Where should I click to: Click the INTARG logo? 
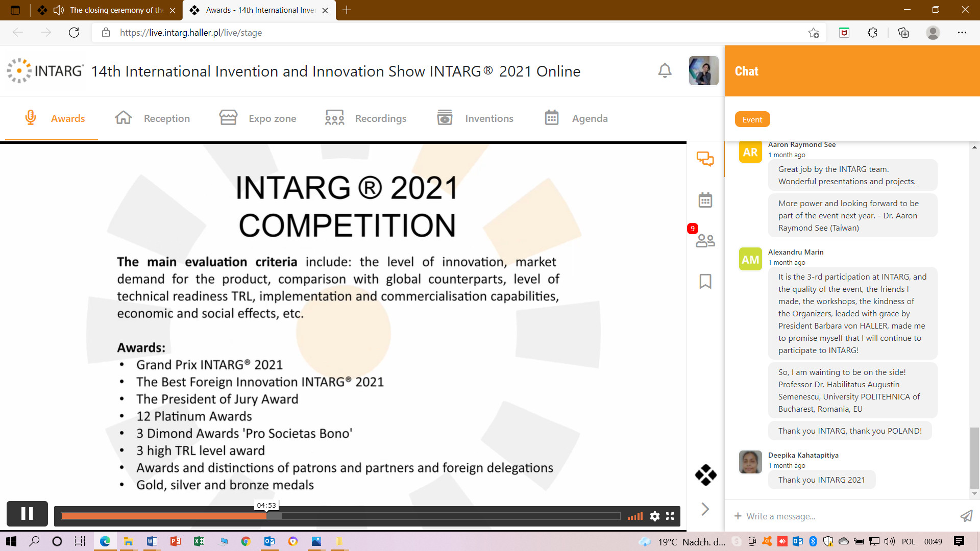point(45,70)
